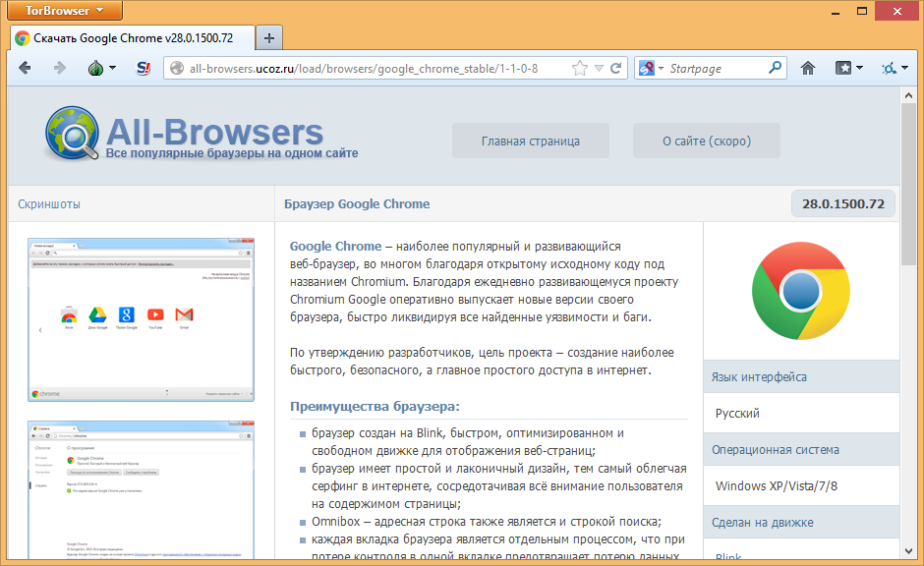924x566 pixels.
Task: Click the 'Главная страница' button
Action: pos(530,141)
